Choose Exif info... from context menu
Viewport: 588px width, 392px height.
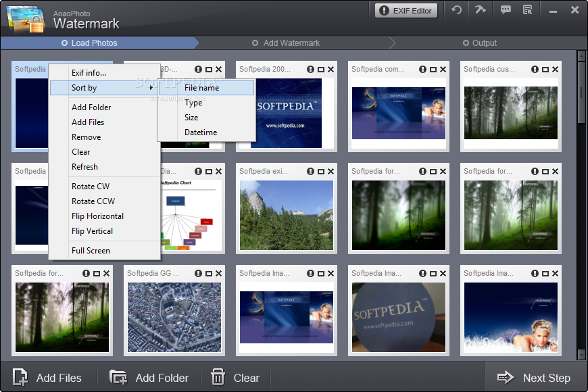pos(104,73)
